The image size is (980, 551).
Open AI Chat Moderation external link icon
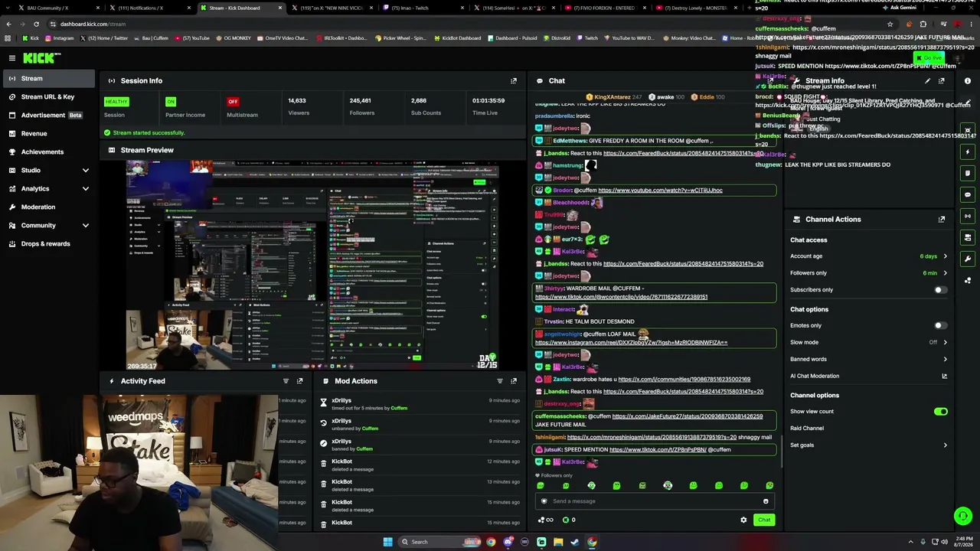(944, 376)
